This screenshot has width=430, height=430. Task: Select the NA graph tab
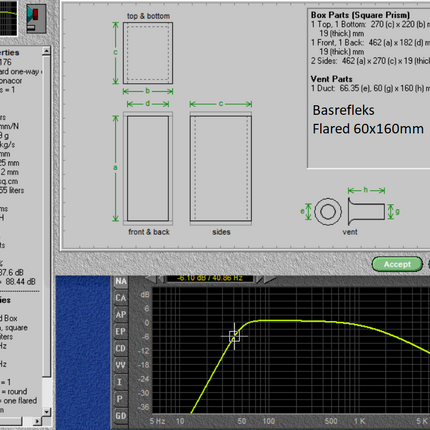[121, 281]
